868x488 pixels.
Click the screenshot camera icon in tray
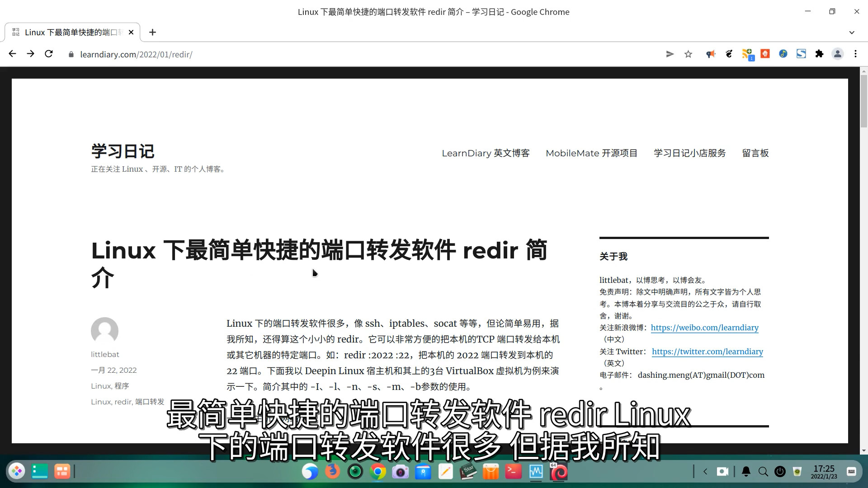click(722, 471)
